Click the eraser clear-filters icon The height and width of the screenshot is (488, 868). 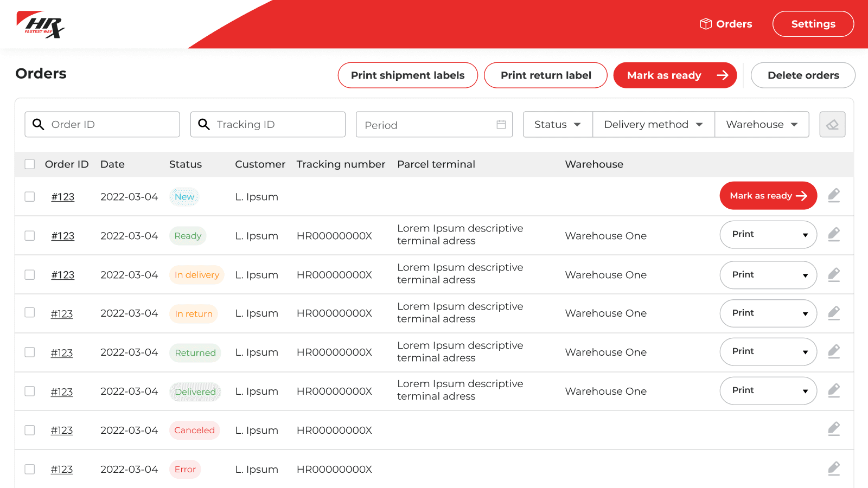click(x=832, y=125)
